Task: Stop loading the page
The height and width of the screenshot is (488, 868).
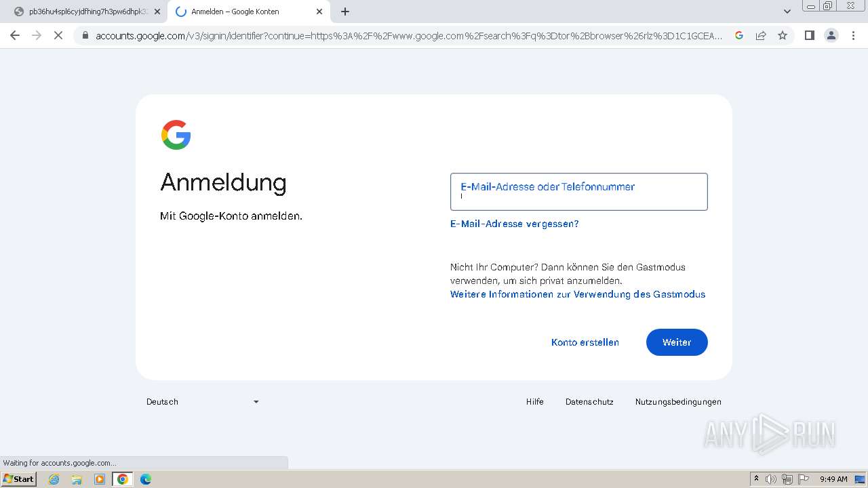Action: tap(58, 35)
